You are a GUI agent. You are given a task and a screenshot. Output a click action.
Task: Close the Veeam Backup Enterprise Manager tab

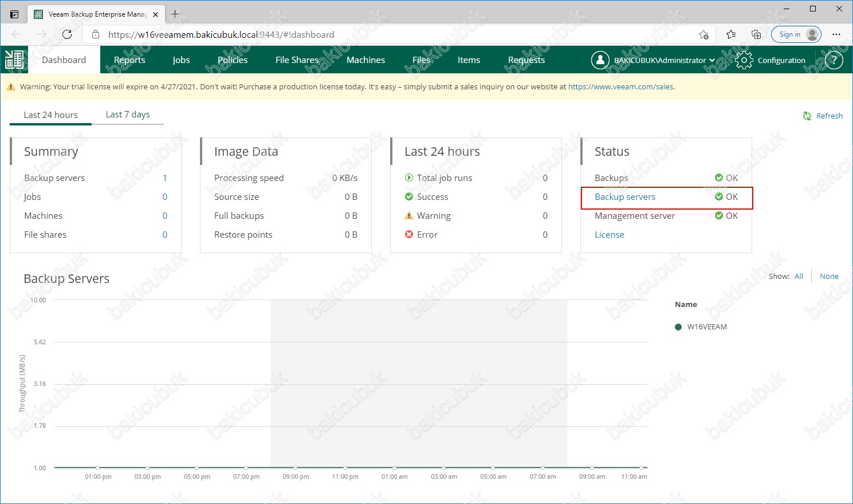[155, 14]
